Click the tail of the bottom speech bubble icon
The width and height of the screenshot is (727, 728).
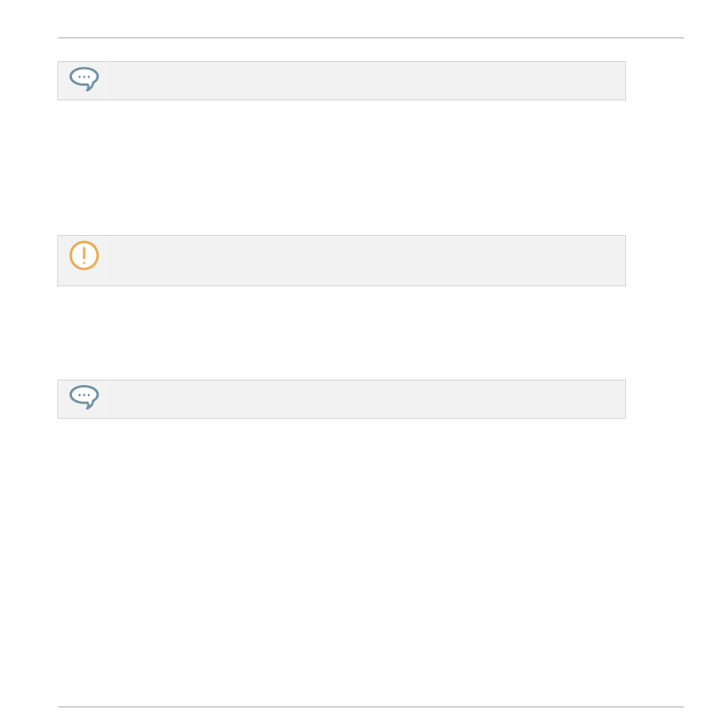click(90, 405)
